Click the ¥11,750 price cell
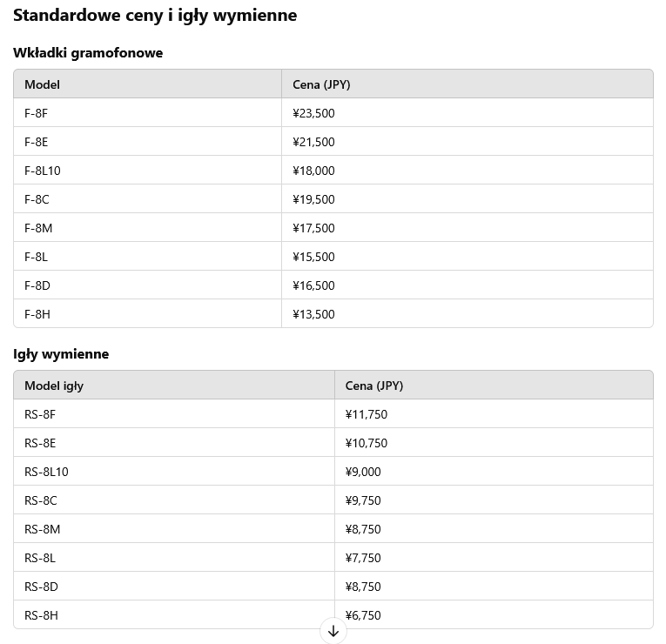The image size is (666, 644). (367, 414)
